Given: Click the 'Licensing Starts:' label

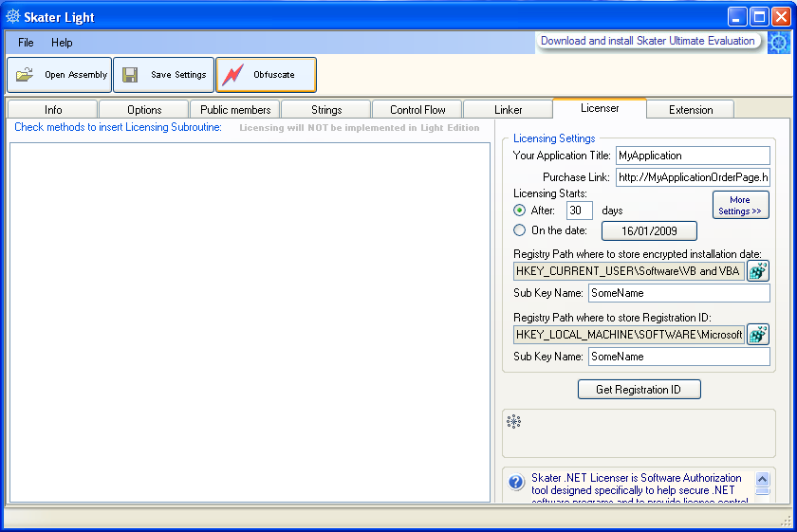Looking at the screenshot, I should 550,193.
